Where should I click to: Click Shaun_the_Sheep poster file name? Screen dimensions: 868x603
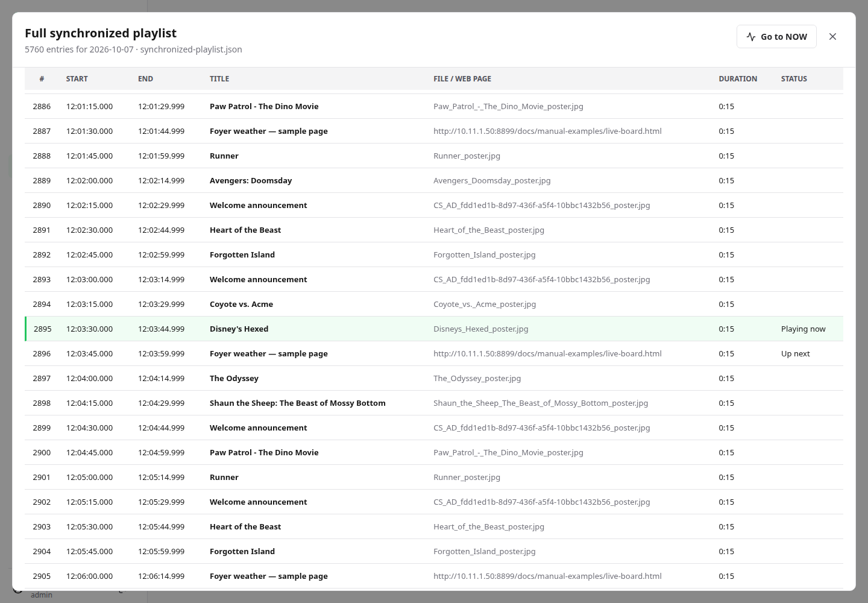tap(541, 403)
